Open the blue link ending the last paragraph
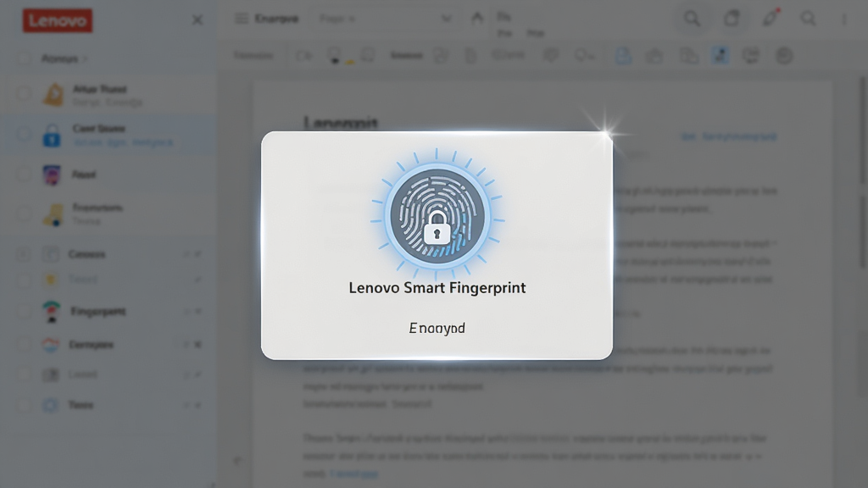Viewport: 868px width, 488px height. click(x=354, y=474)
